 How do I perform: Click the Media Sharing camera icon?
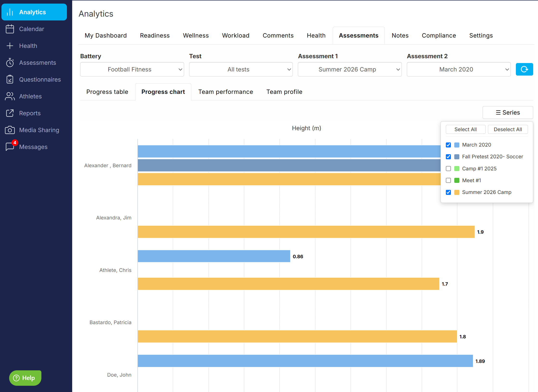[x=10, y=130]
